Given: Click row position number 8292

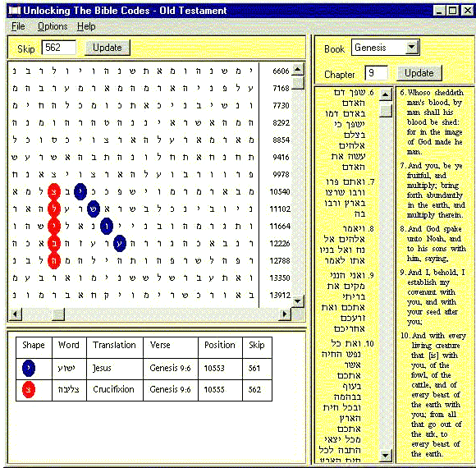Looking at the screenshot, I should pos(281,123).
